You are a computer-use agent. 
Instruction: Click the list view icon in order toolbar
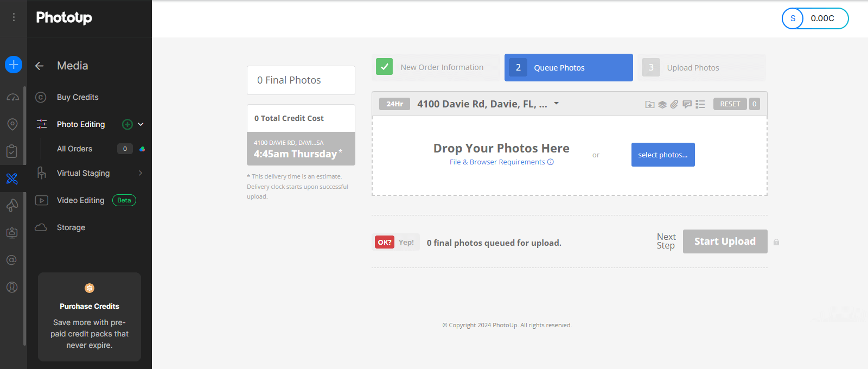point(700,104)
